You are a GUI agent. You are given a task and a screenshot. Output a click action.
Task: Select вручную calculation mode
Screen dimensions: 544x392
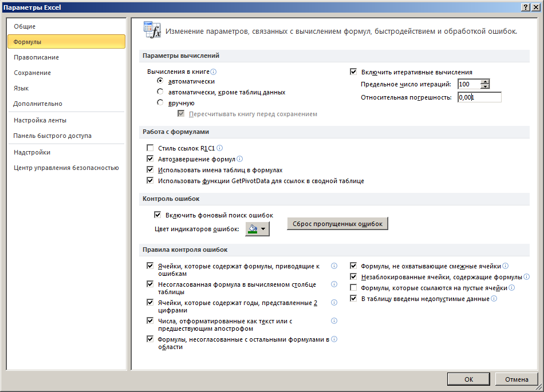[x=160, y=102]
